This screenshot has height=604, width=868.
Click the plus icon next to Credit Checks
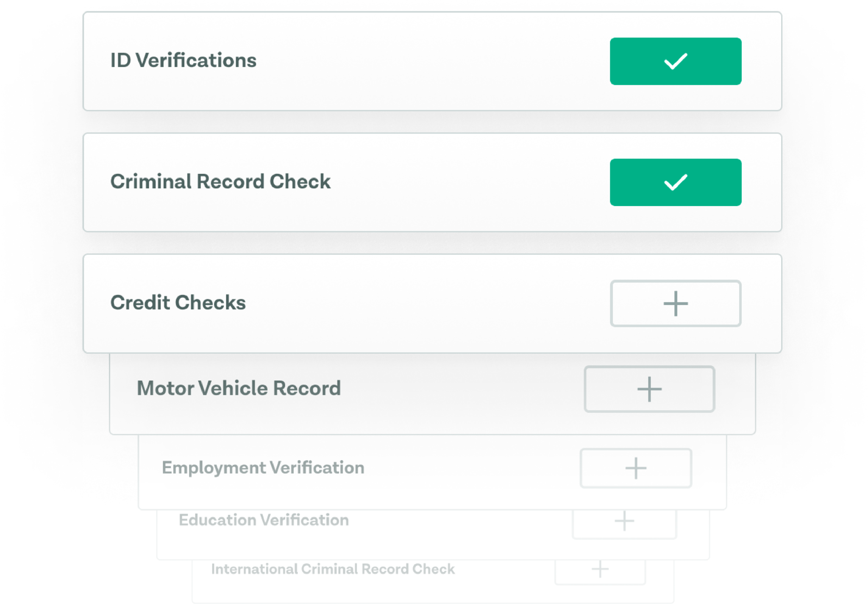676,304
